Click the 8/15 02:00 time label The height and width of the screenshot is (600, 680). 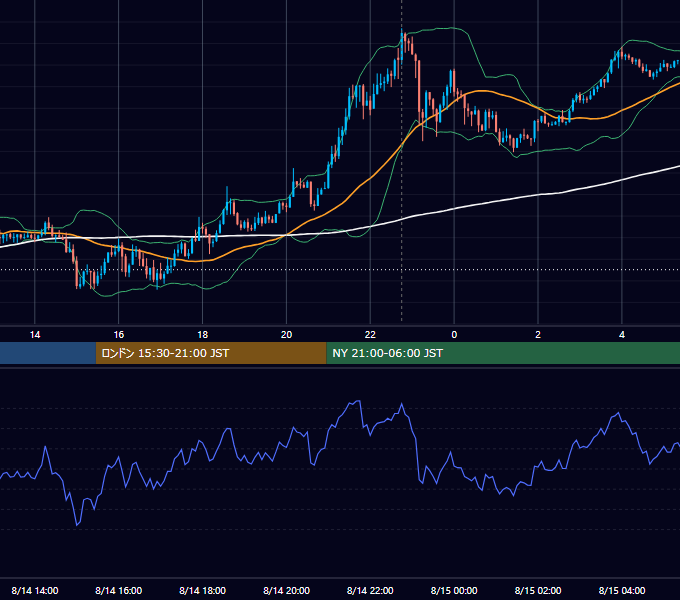point(538,590)
